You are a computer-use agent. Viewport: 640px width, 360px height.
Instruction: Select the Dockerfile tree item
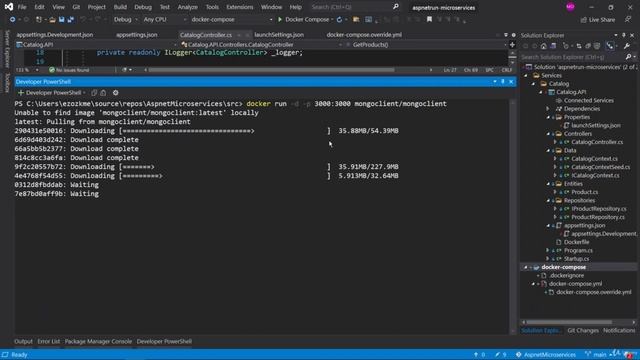tap(576, 242)
